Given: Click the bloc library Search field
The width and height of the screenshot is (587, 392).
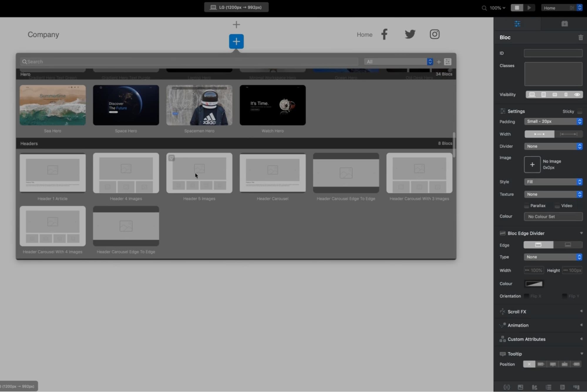Looking at the screenshot, I should (x=189, y=62).
